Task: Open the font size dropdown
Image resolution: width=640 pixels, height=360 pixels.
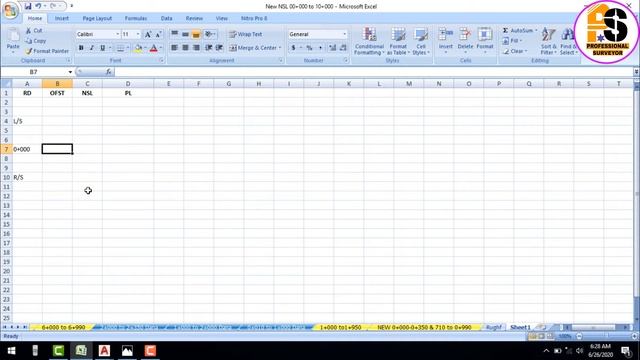Action: (138, 34)
